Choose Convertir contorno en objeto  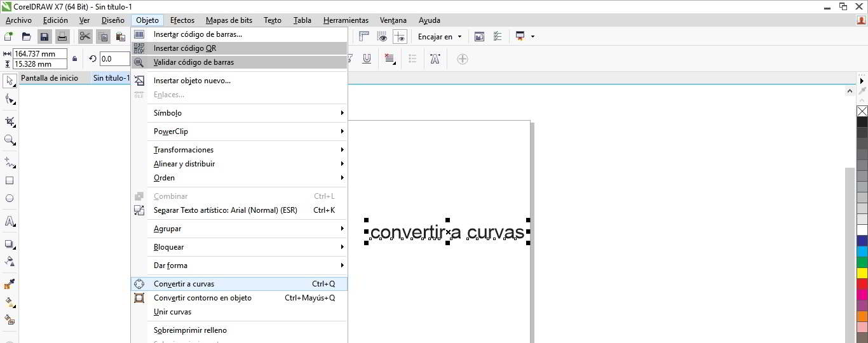pos(240,298)
